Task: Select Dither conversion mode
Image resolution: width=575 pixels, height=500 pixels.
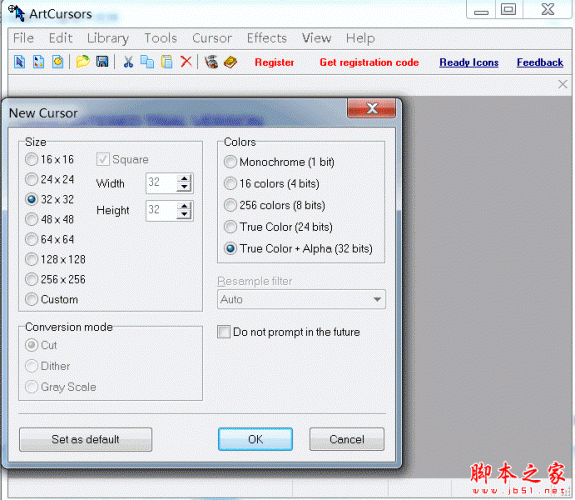Action: tap(48, 366)
